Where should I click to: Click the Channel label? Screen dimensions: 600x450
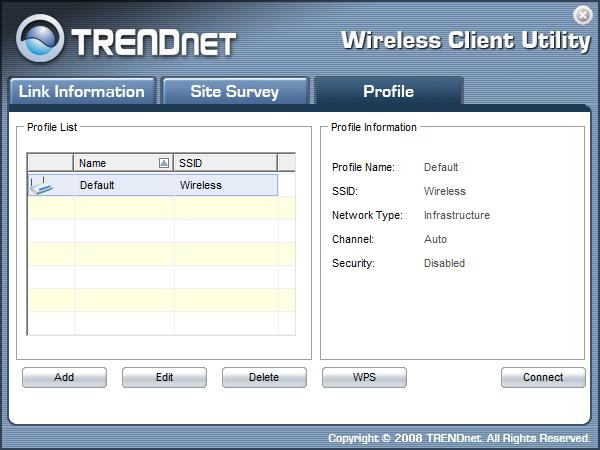coord(353,239)
